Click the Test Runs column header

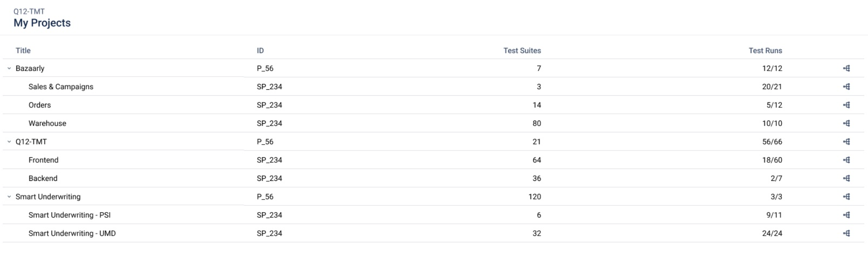click(765, 51)
